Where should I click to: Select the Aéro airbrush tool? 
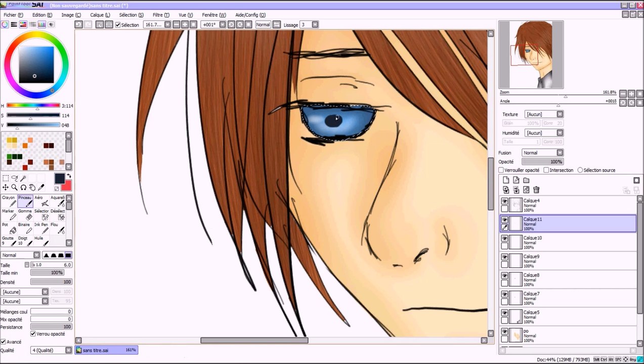[41, 201]
